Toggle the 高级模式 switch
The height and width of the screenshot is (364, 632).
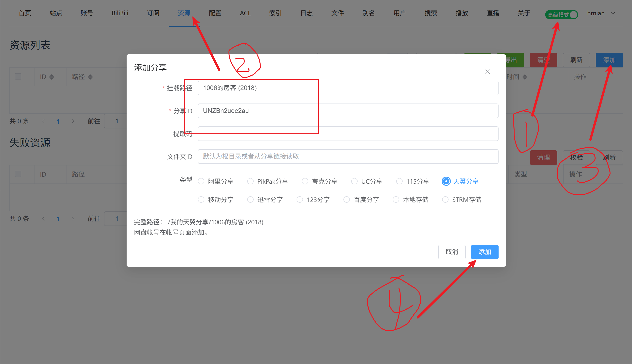(x=561, y=14)
